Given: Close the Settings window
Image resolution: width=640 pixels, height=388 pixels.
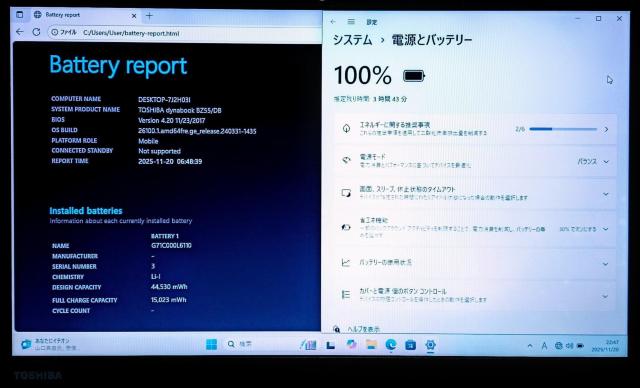Looking at the screenshot, I should tap(619, 19).
